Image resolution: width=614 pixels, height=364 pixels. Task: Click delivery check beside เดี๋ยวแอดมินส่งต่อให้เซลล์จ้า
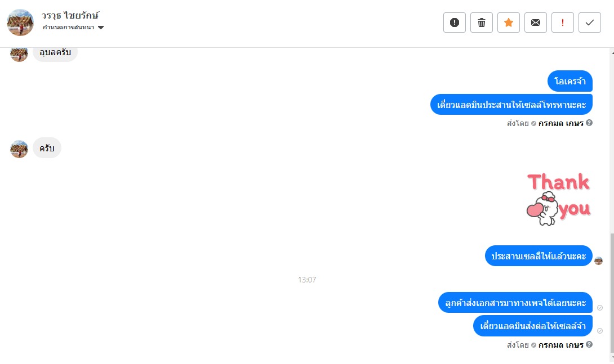tap(599, 331)
